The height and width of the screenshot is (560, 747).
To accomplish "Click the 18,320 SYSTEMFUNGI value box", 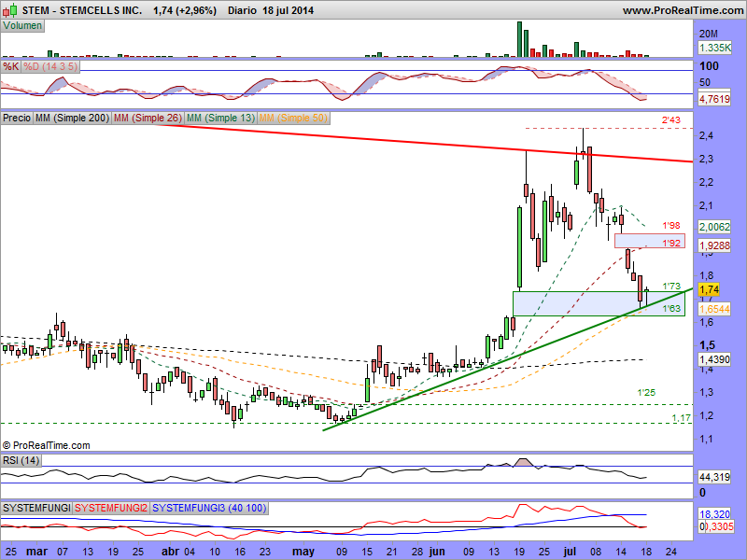I will coord(714,514).
